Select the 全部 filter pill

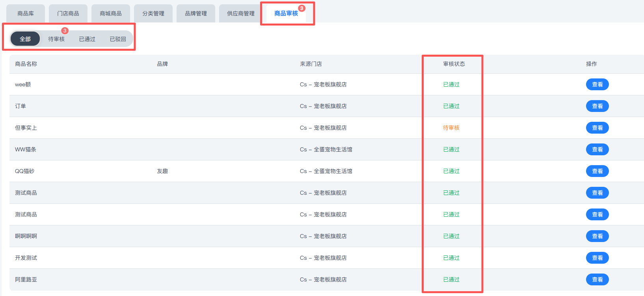coord(25,39)
